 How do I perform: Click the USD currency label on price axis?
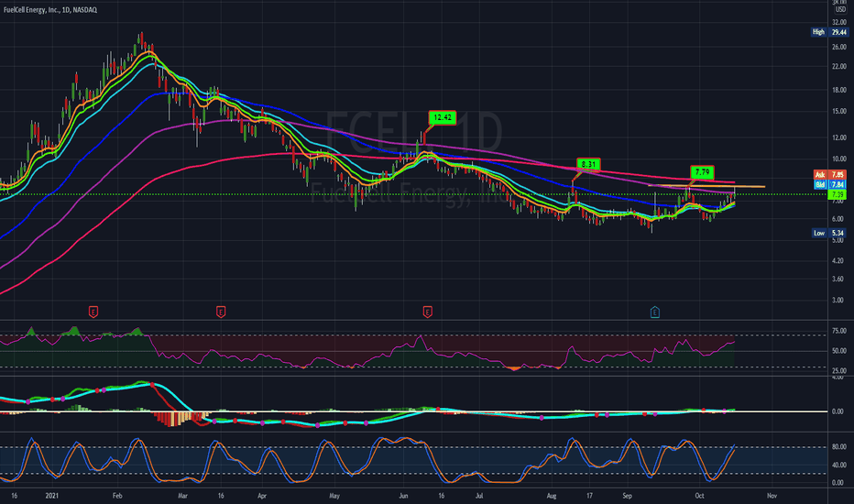coord(841,9)
